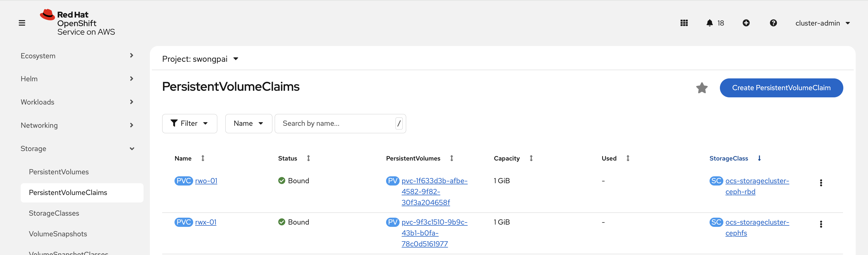
Task: Toggle StorageClass column sort direction
Action: [x=735, y=158]
